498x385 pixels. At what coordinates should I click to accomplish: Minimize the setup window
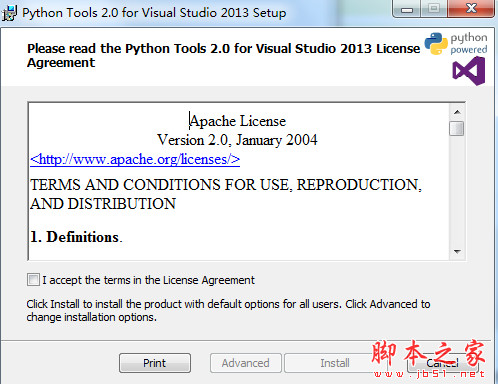[407, 9]
